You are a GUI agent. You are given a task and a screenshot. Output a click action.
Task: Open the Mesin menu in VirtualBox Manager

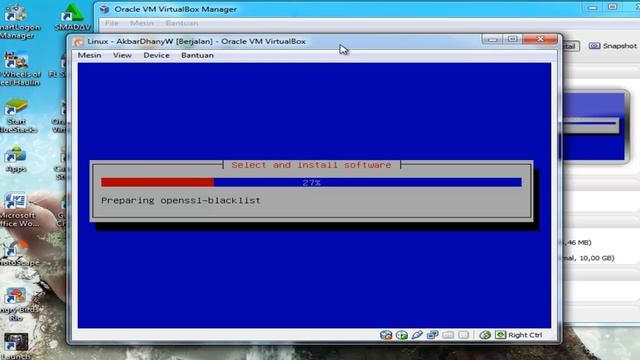point(142,23)
